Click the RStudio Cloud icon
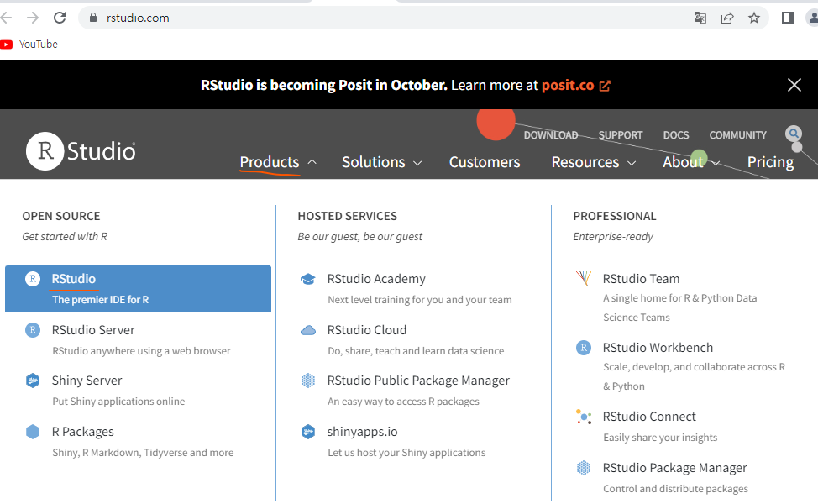Viewport: 818px width, 504px height. click(308, 330)
